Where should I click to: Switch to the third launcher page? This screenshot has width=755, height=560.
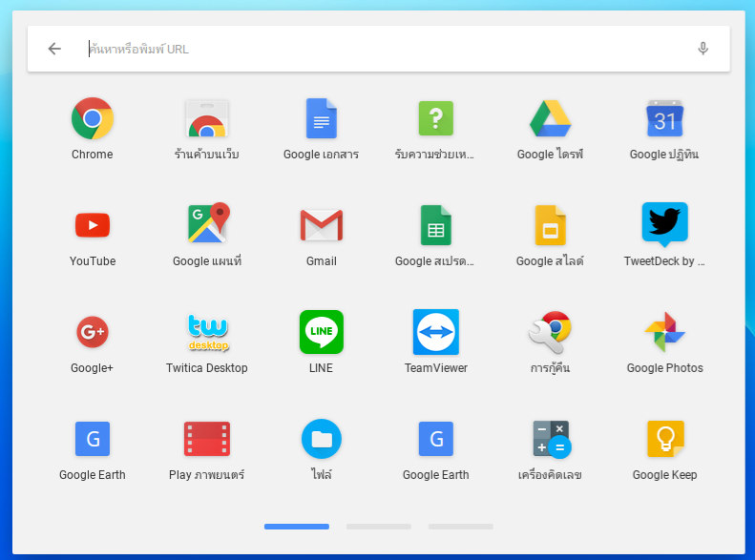(461, 527)
